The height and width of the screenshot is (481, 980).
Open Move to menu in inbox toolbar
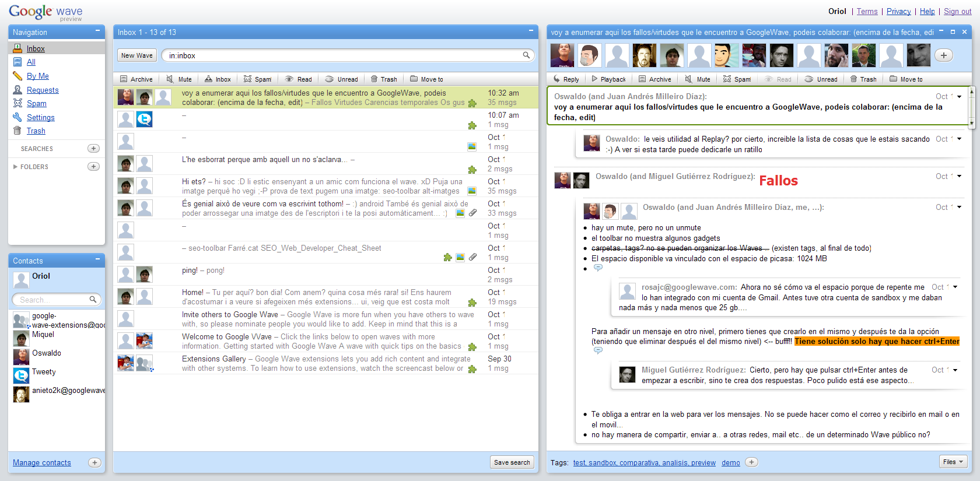point(426,79)
